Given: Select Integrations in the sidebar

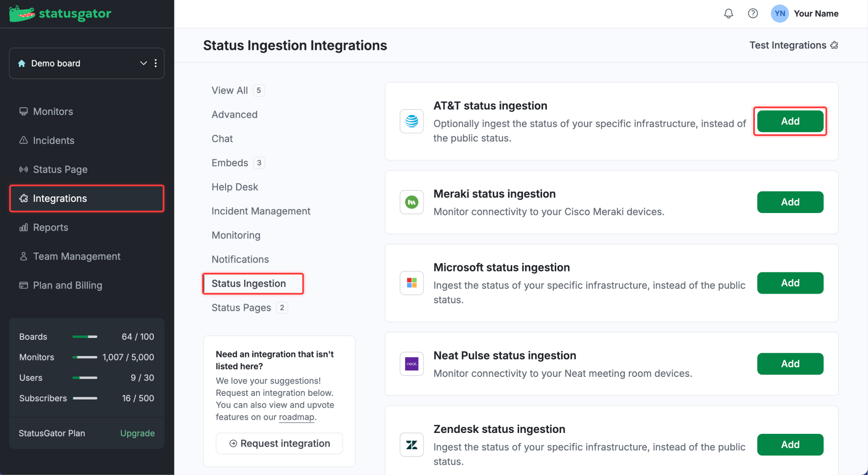Looking at the screenshot, I should (x=87, y=198).
